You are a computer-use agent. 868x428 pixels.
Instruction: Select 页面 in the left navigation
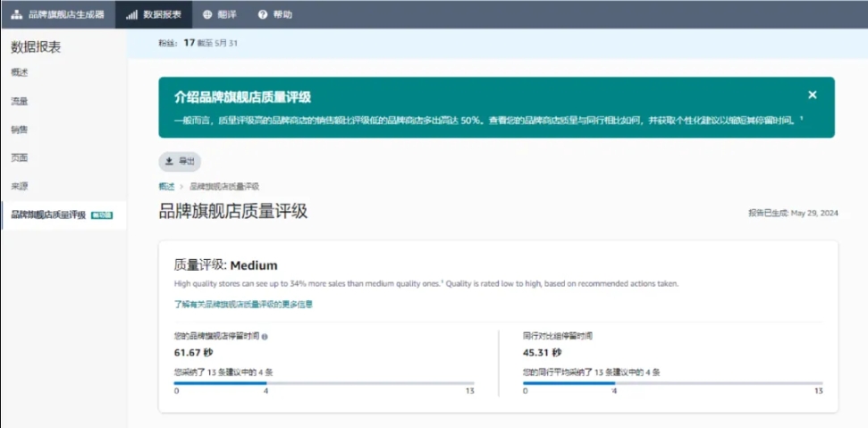20,158
